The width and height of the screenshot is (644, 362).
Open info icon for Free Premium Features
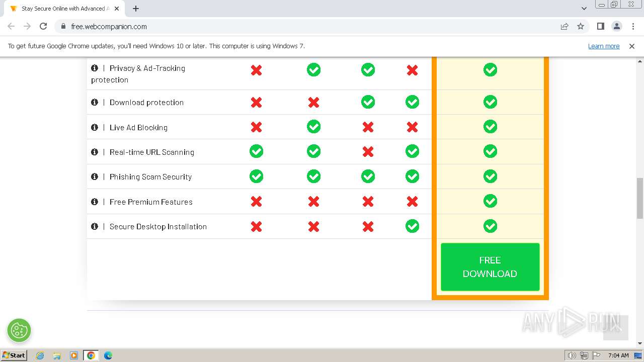94,202
